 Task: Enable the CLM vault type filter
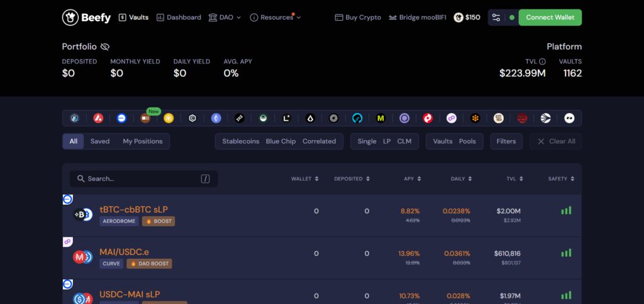404,141
